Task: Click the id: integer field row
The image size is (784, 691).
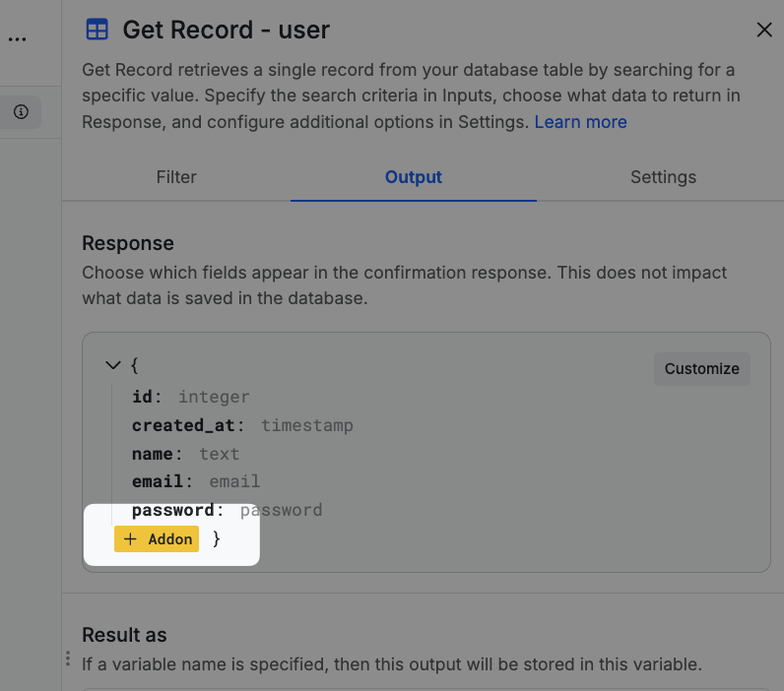Action: pyautogui.click(x=190, y=397)
